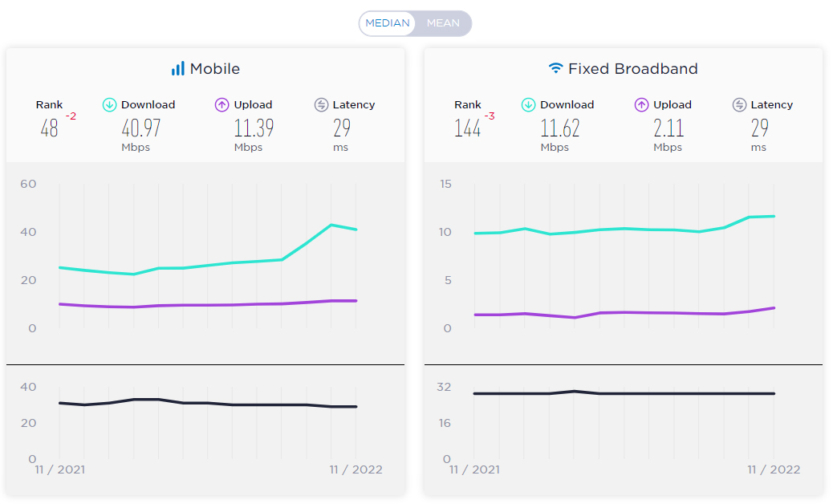The height and width of the screenshot is (504, 833).
Task: Click the Mobile download line peak
Action: click(331, 226)
